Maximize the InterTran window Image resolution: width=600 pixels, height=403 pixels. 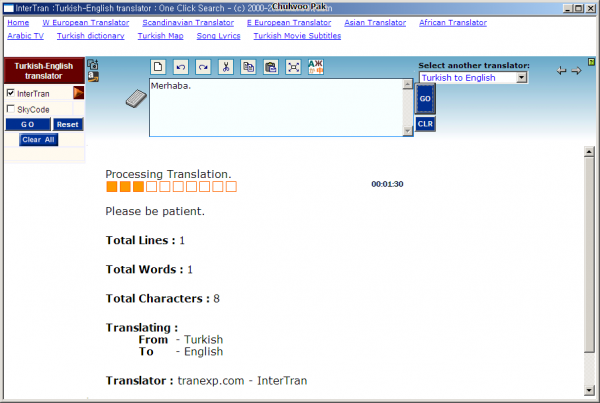tap(579, 8)
